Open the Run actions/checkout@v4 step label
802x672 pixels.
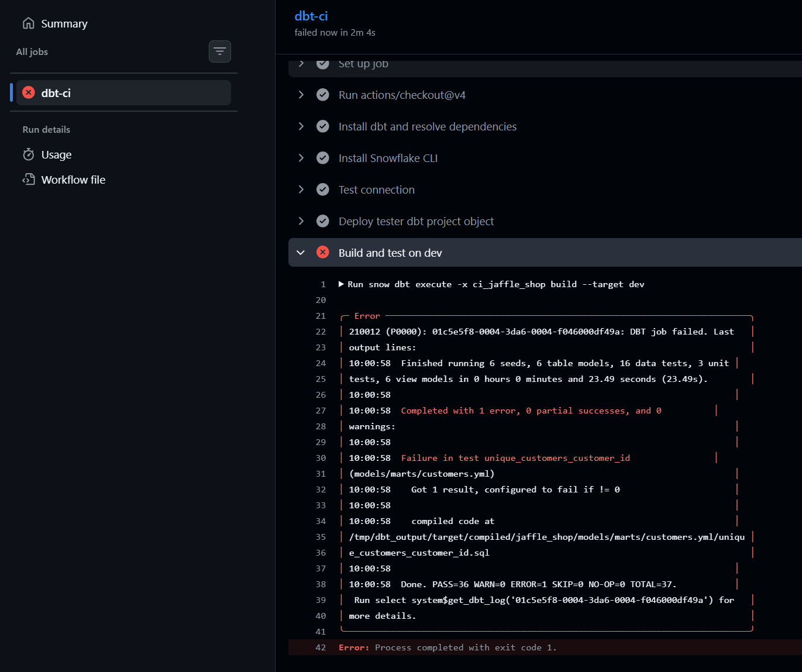click(402, 95)
